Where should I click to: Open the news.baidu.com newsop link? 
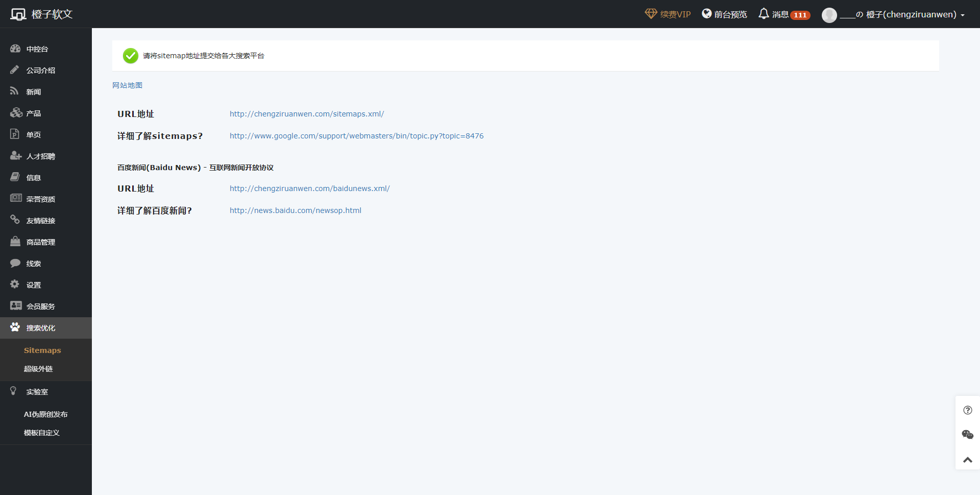[296, 210]
